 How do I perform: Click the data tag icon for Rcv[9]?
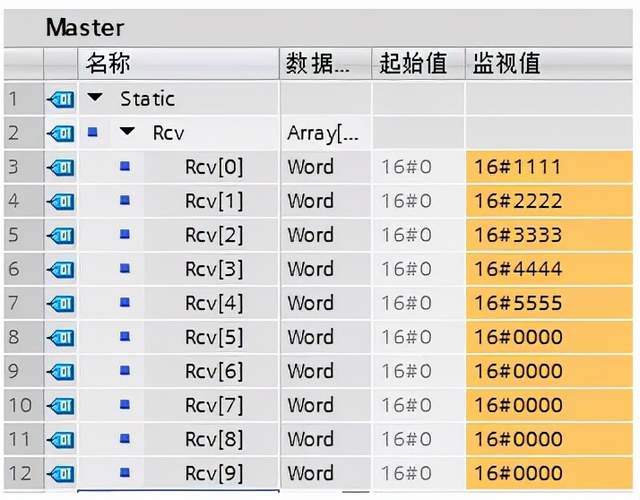pos(60,473)
